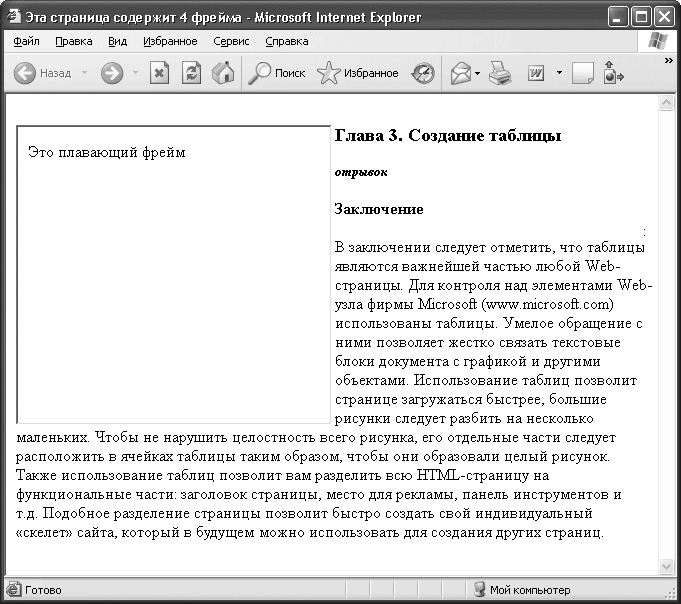The image size is (681, 604).
Task: Open the Избранное menu in the menu bar
Action: [169, 42]
